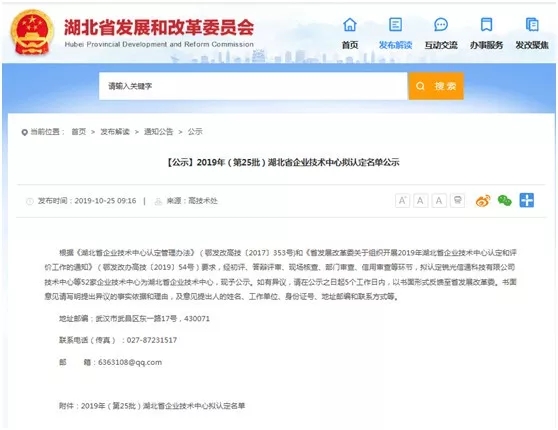558x430 pixels.
Task: Select the default font size A button
Action: point(420,201)
